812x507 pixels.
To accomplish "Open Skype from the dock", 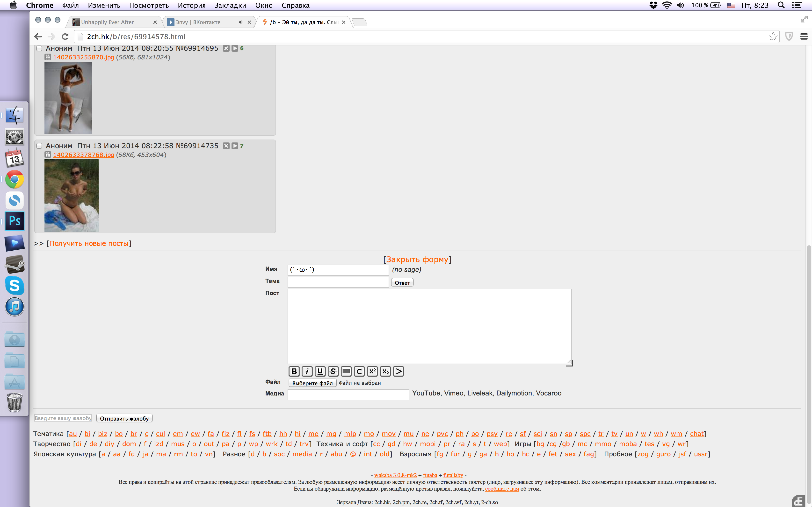I will coord(14,285).
